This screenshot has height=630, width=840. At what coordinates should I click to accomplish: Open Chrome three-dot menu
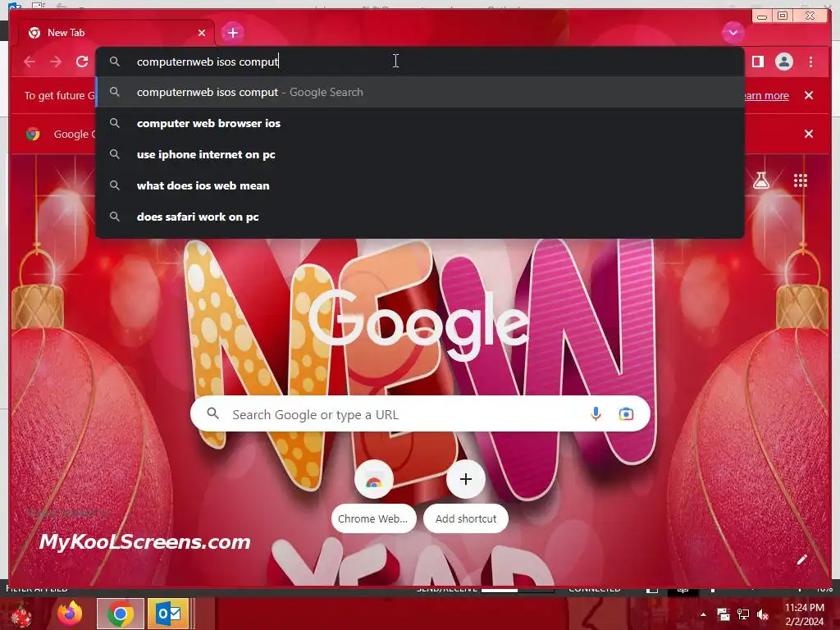(810, 62)
